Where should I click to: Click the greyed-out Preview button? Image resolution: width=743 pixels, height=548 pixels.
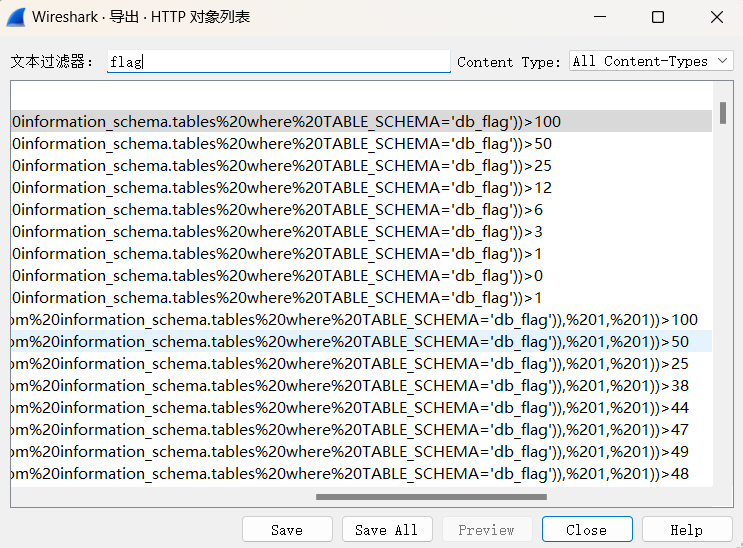tap(487, 530)
